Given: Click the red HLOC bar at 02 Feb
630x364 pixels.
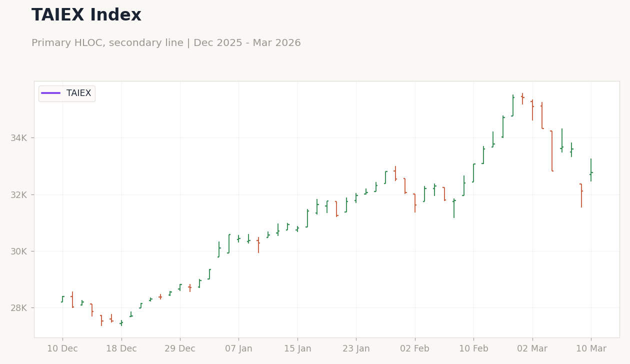Looking at the screenshot, I should pyautogui.click(x=415, y=203).
